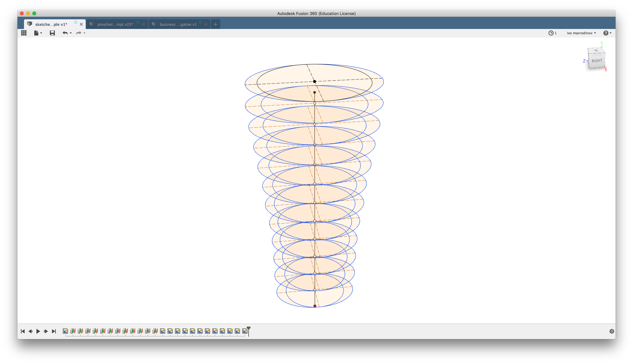
Task: Step forward one timeline feature
Action: tap(46, 331)
